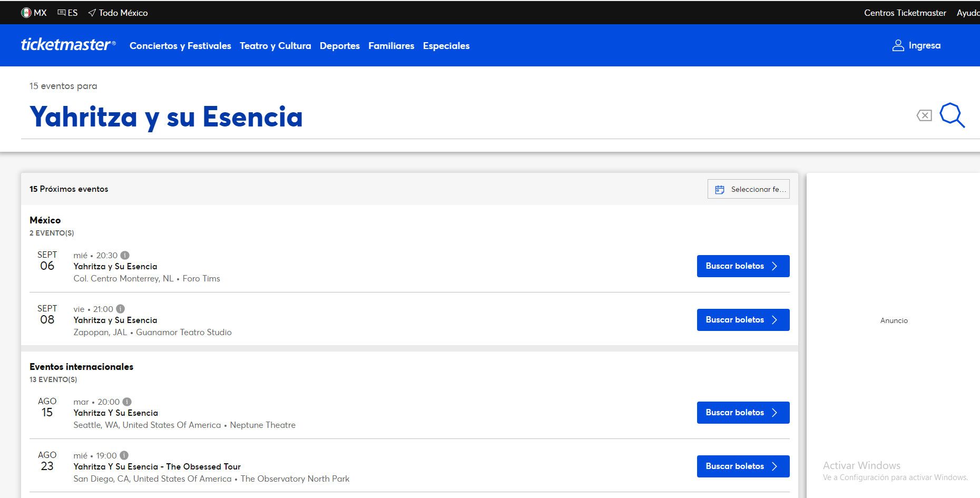Image resolution: width=980 pixels, height=498 pixels.
Task: Open the Seleccionar fecha date picker
Action: pos(748,189)
